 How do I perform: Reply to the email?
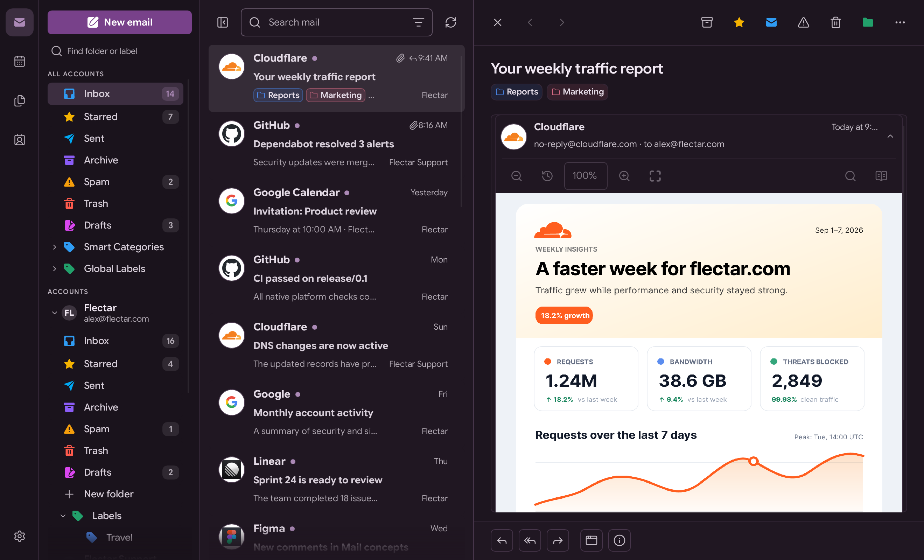[502, 540]
